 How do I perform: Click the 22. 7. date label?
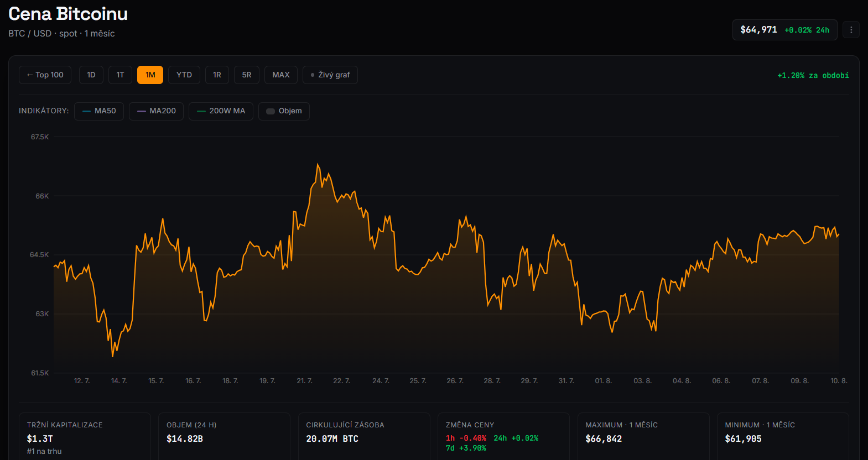pyautogui.click(x=341, y=381)
